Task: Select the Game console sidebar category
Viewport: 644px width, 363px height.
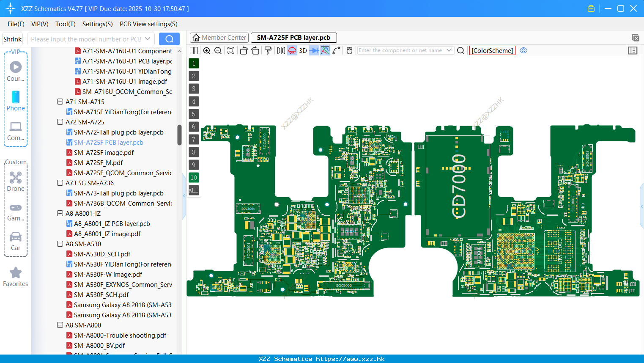Action: click(x=16, y=212)
